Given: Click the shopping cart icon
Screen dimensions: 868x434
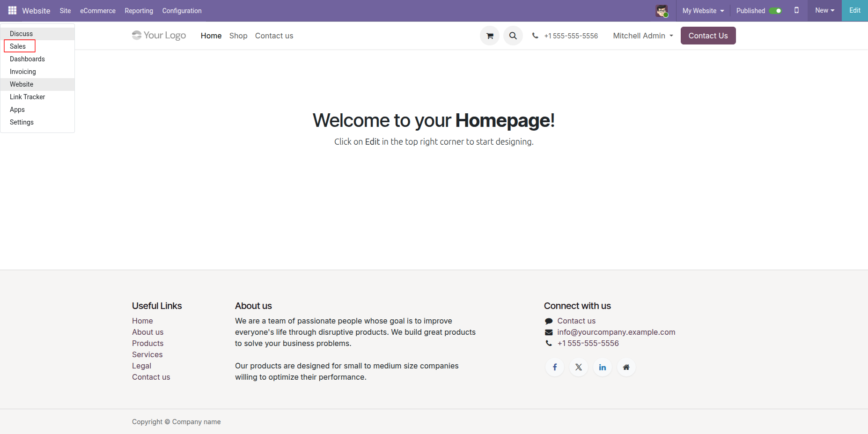Looking at the screenshot, I should (x=490, y=36).
